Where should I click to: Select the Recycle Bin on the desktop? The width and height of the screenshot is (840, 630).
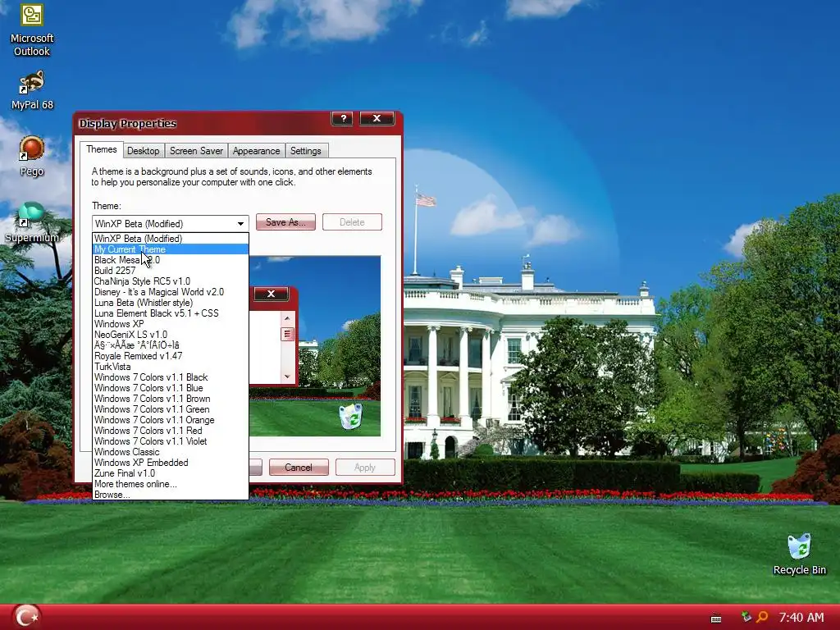(x=799, y=555)
